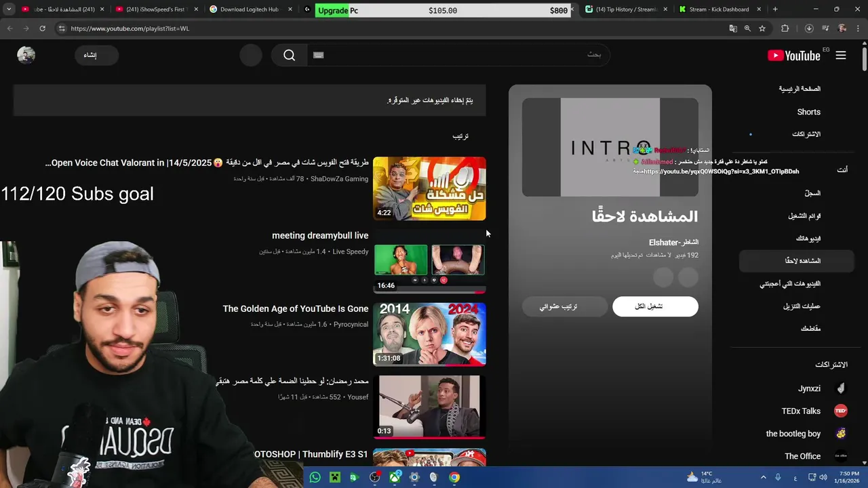Open Pyrocynical channel link
The height and width of the screenshot is (488, 868).
351,325
